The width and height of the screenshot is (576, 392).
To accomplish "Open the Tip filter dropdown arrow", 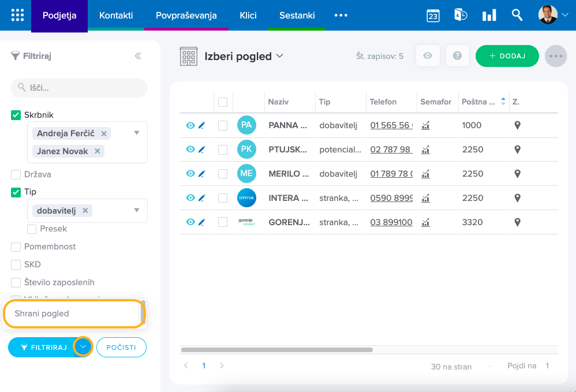I will click(137, 210).
